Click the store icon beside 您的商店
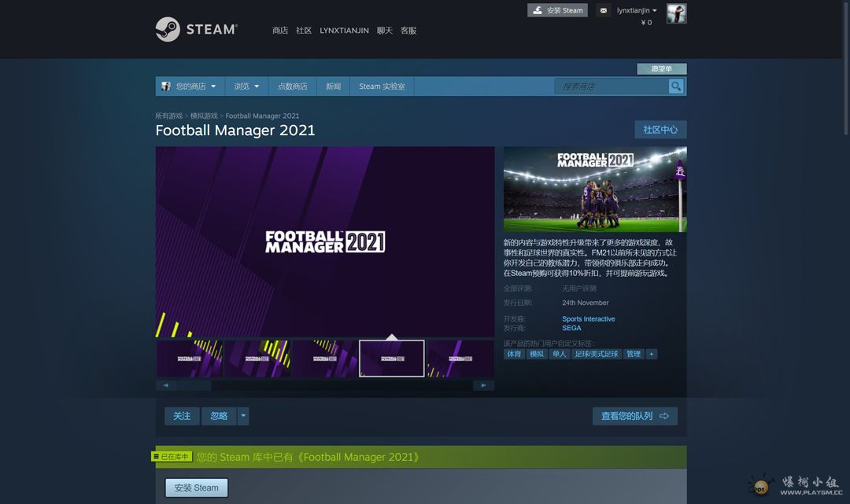Screen dimensions: 850x504 (166, 86)
